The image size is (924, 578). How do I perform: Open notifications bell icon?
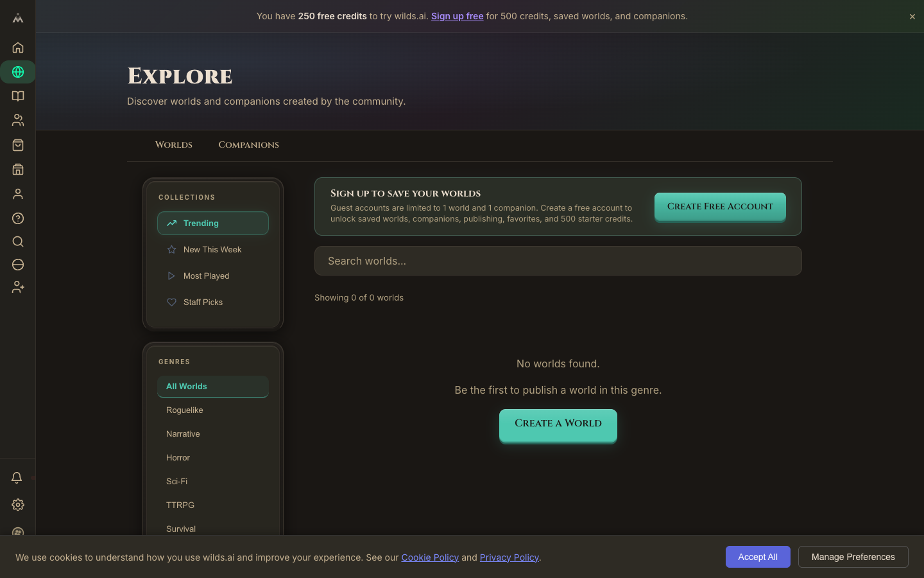click(17, 478)
